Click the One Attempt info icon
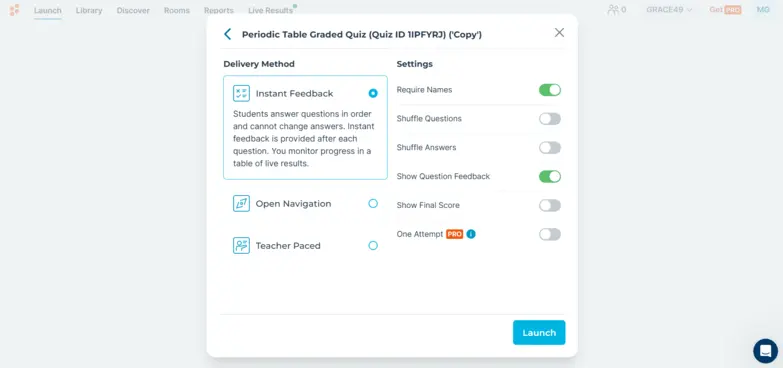This screenshot has height=368, width=783. tap(471, 234)
